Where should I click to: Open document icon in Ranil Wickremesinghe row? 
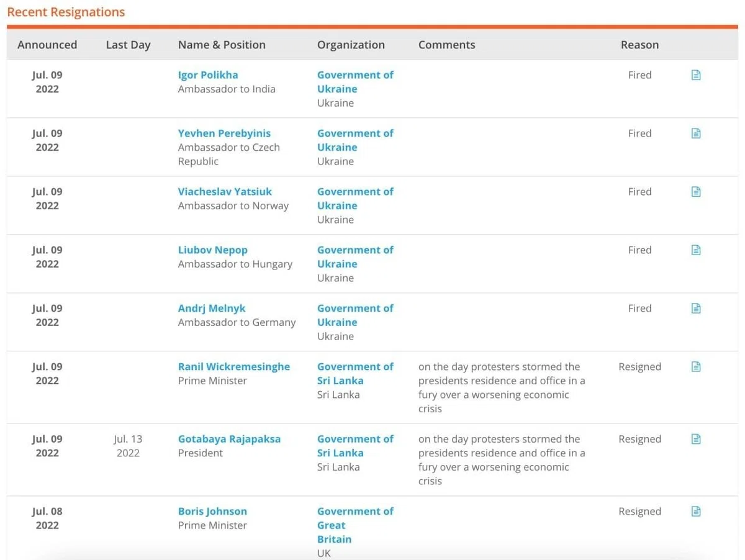tap(696, 367)
